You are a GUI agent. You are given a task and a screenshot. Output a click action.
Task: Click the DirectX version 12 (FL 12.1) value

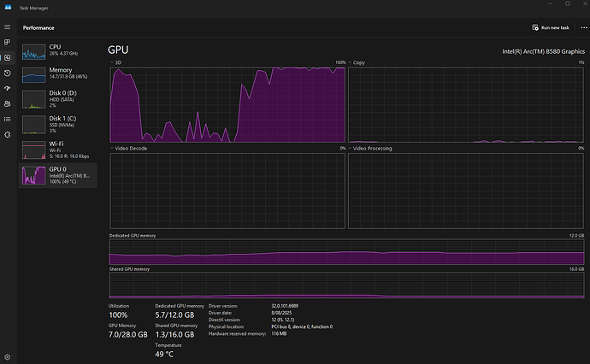click(x=283, y=320)
